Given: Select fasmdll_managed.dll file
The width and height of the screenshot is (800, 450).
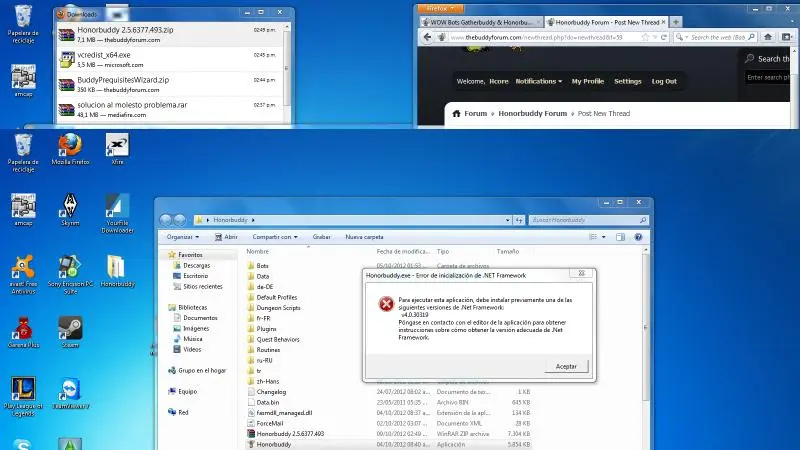Looking at the screenshot, I should tap(284, 413).
